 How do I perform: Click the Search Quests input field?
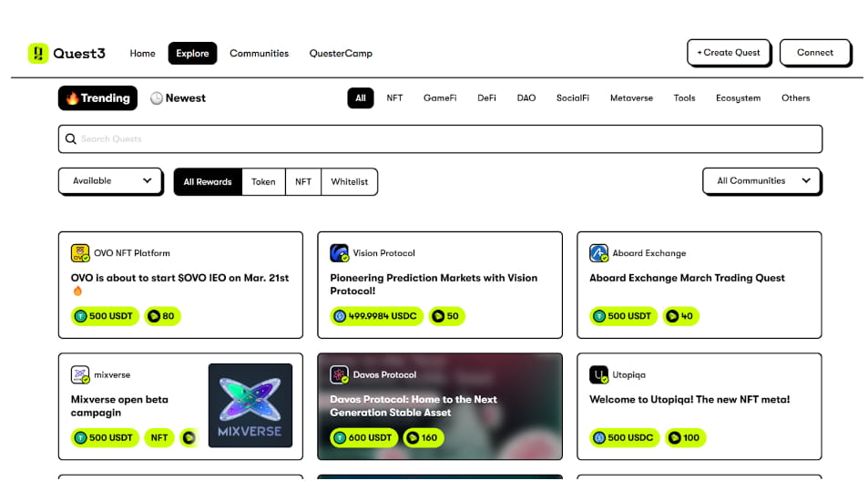(440, 139)
